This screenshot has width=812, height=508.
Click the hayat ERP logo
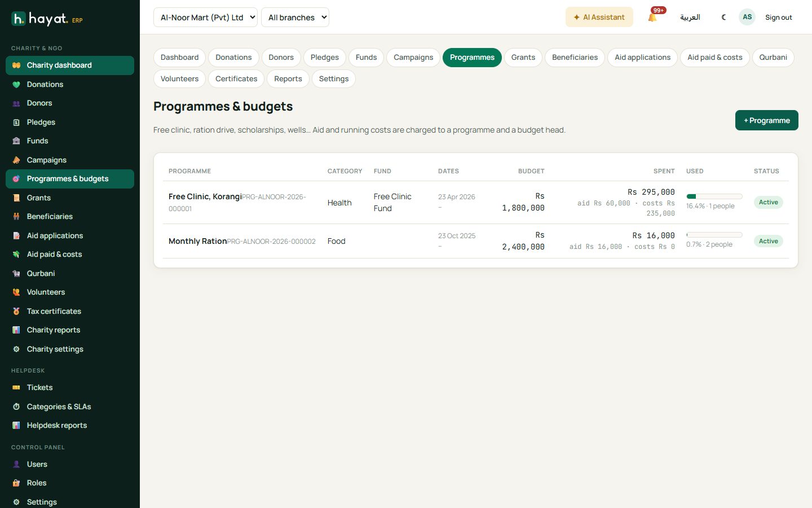[x=47, y=19]
